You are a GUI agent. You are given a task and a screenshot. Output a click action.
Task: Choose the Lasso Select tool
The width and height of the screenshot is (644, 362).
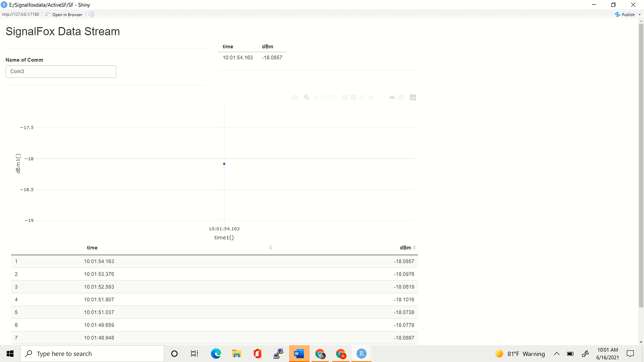[x=332, y=97]
